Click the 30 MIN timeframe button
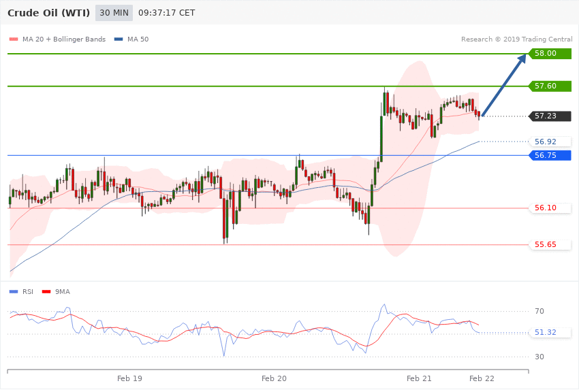Viewport: 579px width, 392px height. pyautogui.click(x=114, y=13)
